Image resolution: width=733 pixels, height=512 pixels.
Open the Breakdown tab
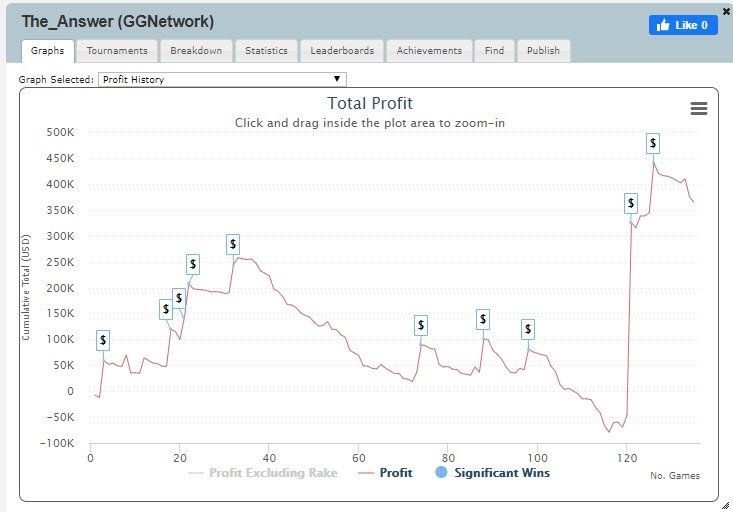point(196,50)
